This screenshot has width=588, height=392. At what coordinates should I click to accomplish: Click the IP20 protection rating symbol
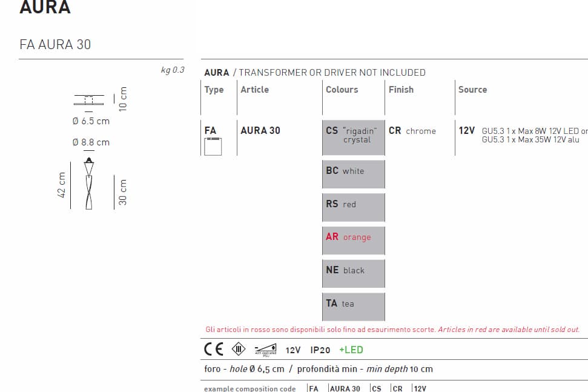click(x=320, y=350)
